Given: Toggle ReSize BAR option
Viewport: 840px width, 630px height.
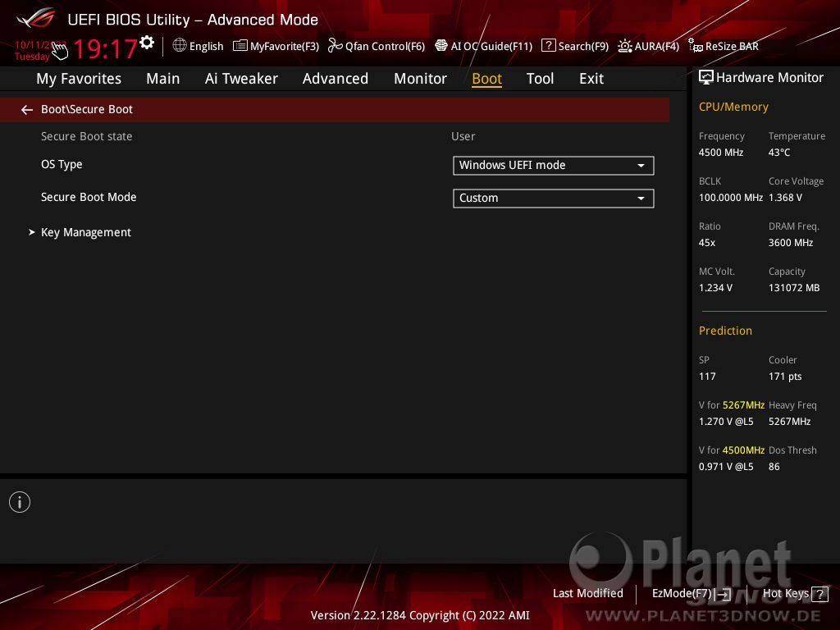Looking at the screenshot, I should 732,47.
